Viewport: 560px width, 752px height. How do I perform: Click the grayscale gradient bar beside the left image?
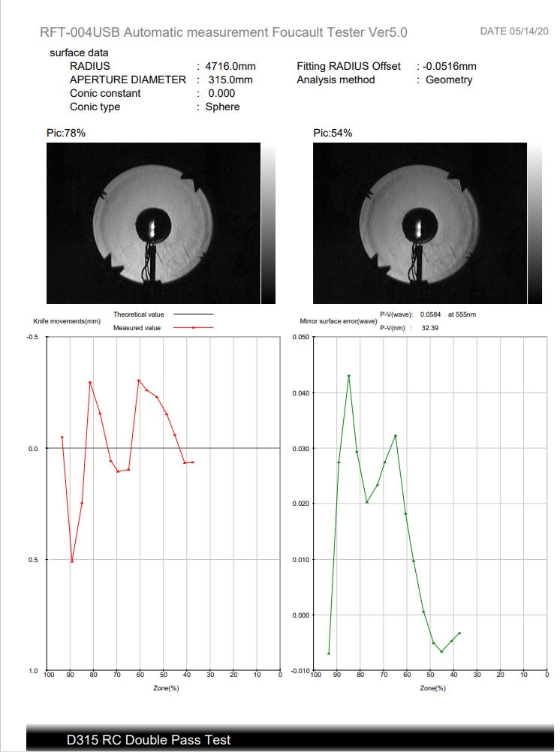click(268, 223)
